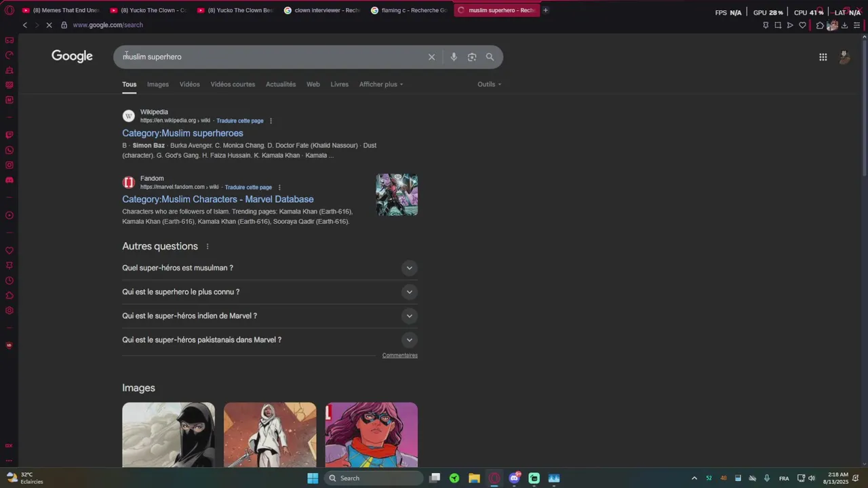Open GX Control speedometer icon in sidebar
Screen dimensions: 868x488
(9, 55)
